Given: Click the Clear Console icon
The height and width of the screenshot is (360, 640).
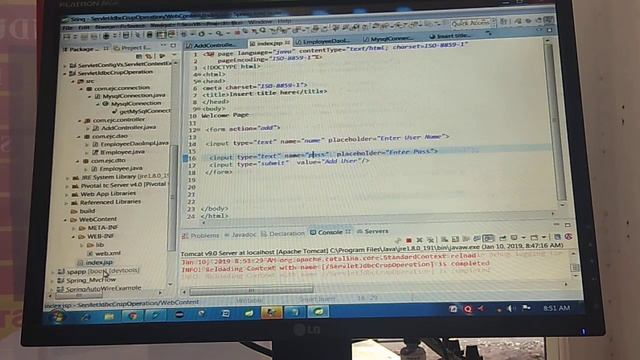Looking at the screenshot, I should point(444,239).
